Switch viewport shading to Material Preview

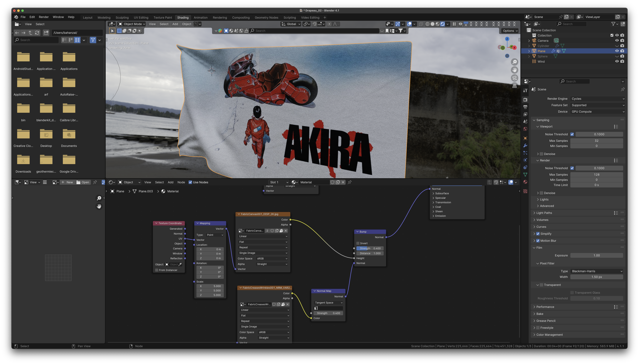(437, 24)
